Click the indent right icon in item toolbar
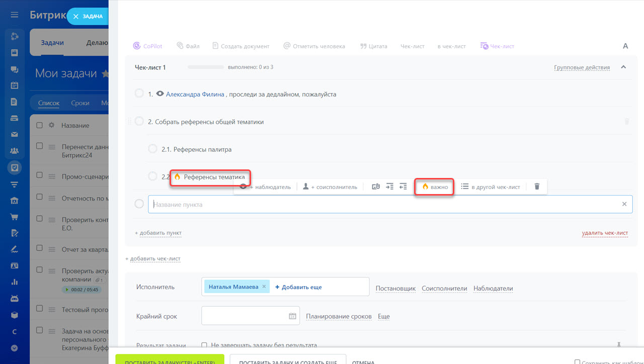The image size is (644, 364). click(390, 187)
